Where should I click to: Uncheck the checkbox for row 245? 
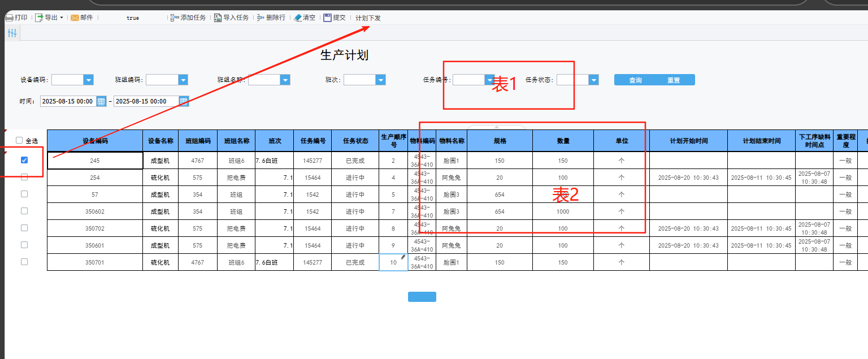24,160
